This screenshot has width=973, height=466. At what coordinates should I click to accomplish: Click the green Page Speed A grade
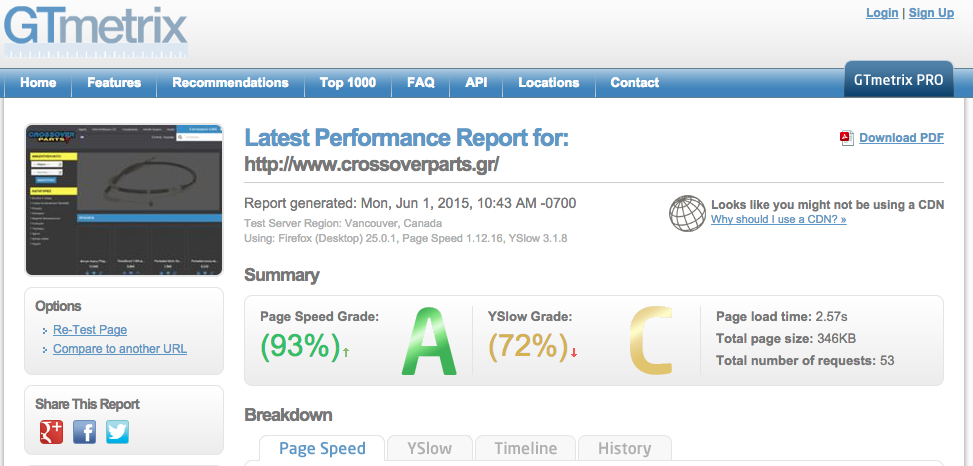tap(429, 340)
